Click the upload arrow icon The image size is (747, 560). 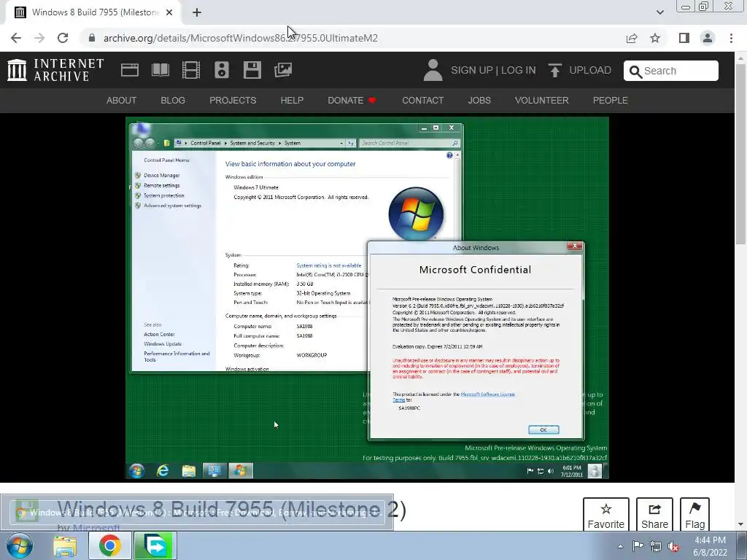tap(554, 70)
